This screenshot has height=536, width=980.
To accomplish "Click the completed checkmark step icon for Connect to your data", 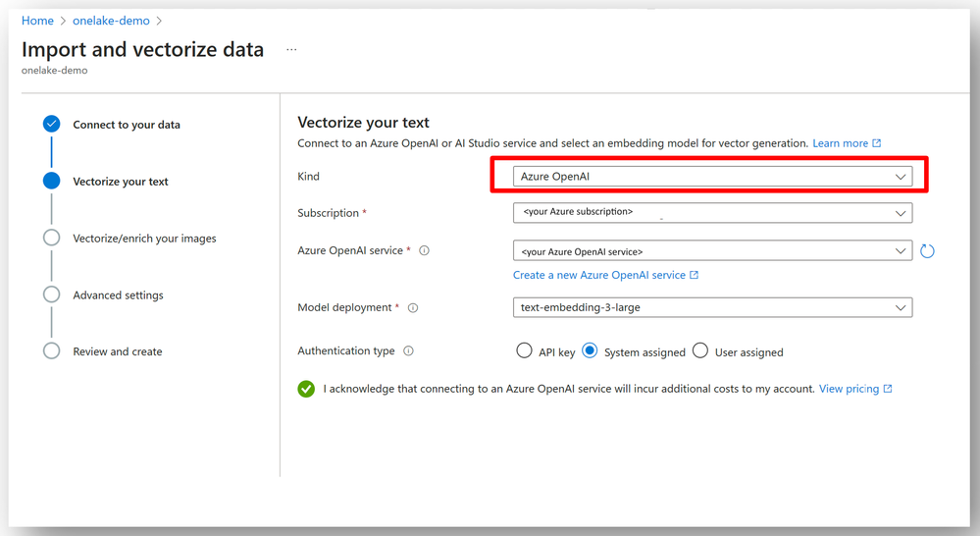I will click(x=52, y=124).
